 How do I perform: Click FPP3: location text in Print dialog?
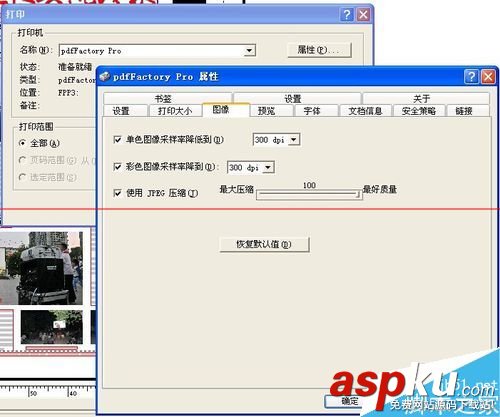(68, 93)
